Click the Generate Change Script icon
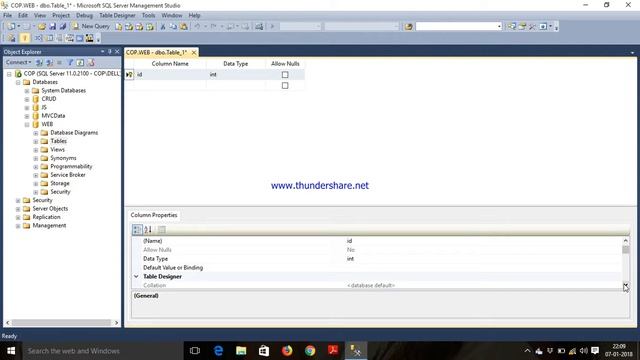 click(x=11, y=38)
